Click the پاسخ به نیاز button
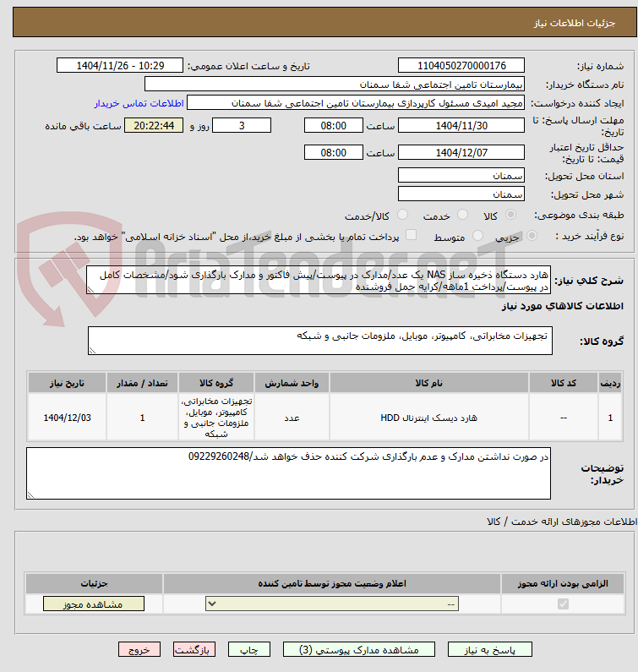This screenshot has width=638, height=672. click(490, 650)
